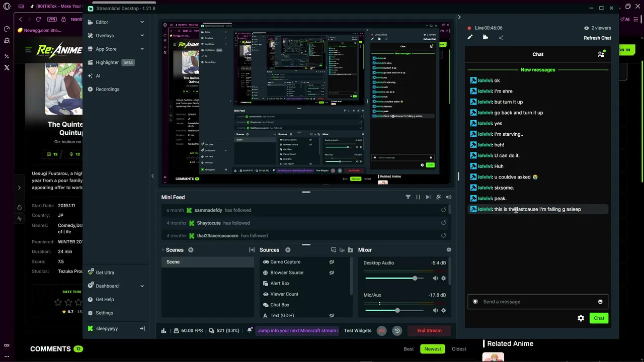
Task: Collapse the chat panel with the arrow
Action: pyautogui.click(x=459, y=17)
